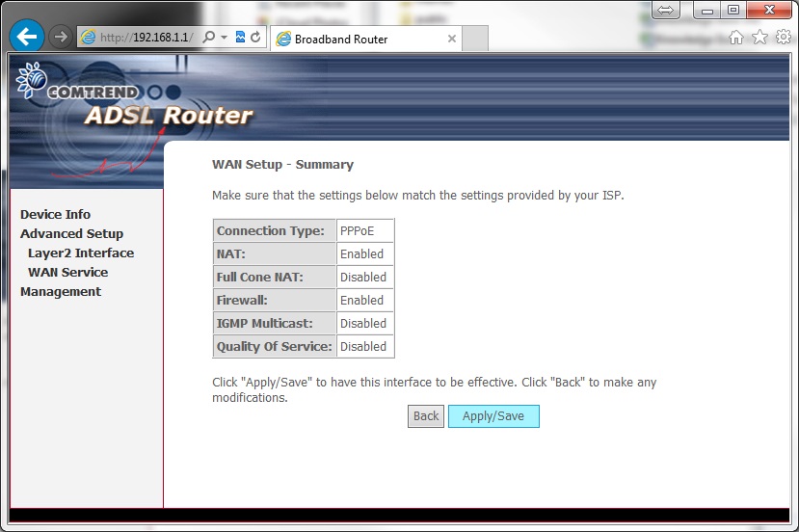Open Management in sidebar
This screenshot has width=799, height=532.
pyautogui.click(x=61, y=292)
